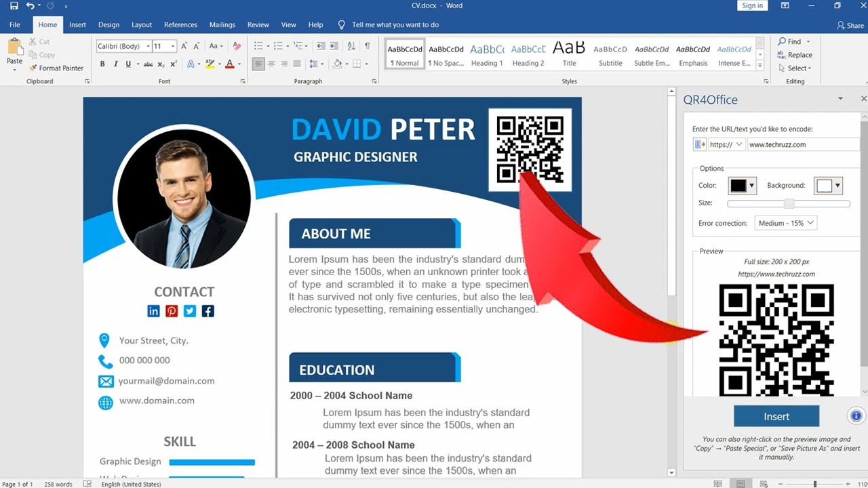Click the blue info icon near Insert
This screenshot has width=868, height=488.
856,415
